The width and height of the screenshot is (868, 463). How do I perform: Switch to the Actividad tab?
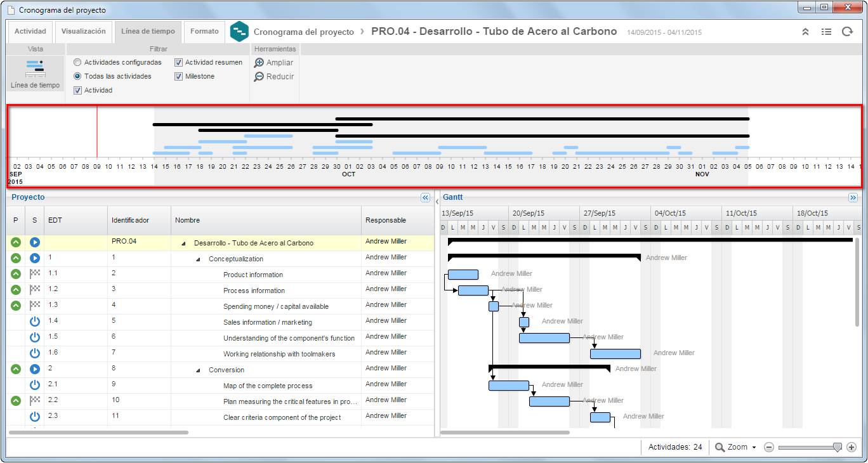click(30, 31)
